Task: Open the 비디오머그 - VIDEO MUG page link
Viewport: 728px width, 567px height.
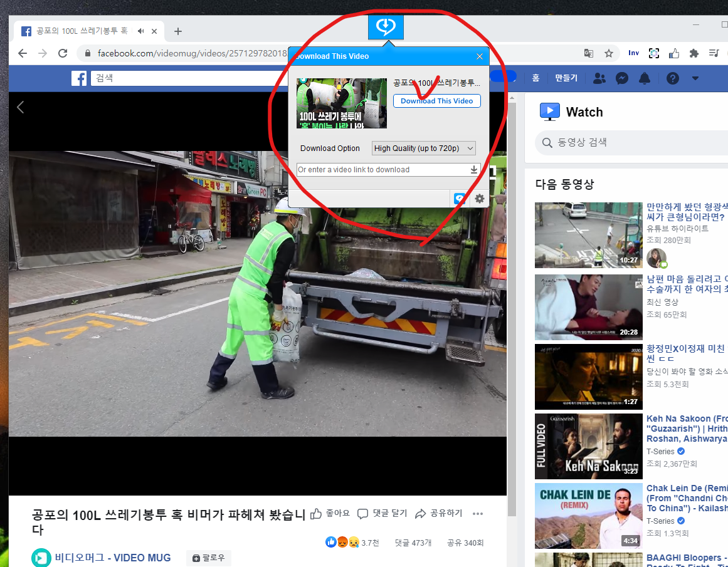Action: pyautogui.click(x=113, y=558)
